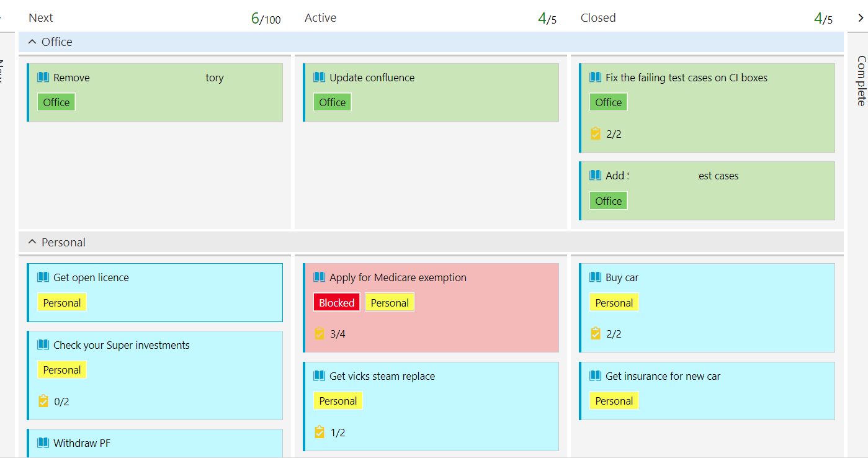Open the Withdraw PF card title
Viewport: 868px width, 458px height.
[82, 443]
